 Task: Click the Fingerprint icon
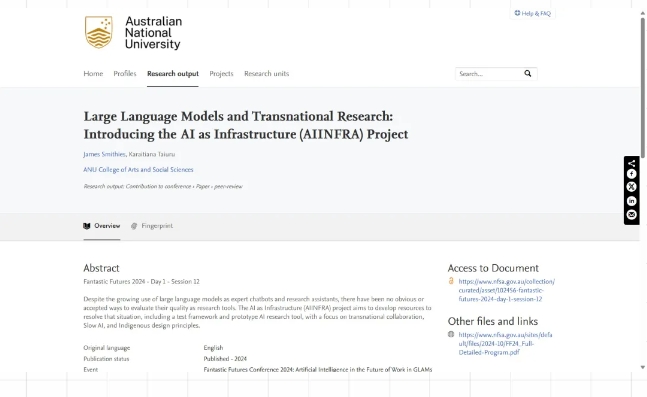(134, 226)
